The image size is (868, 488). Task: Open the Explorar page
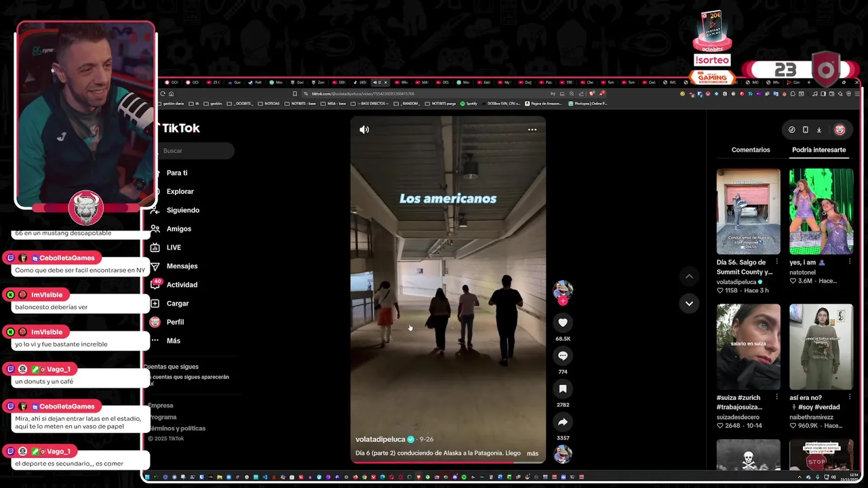coord(180,192)
